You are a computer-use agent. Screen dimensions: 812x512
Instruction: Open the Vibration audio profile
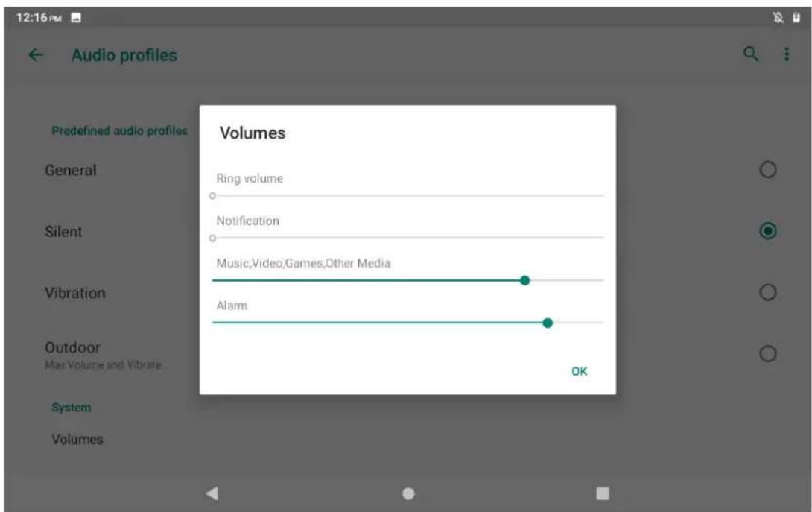[75, 293]
